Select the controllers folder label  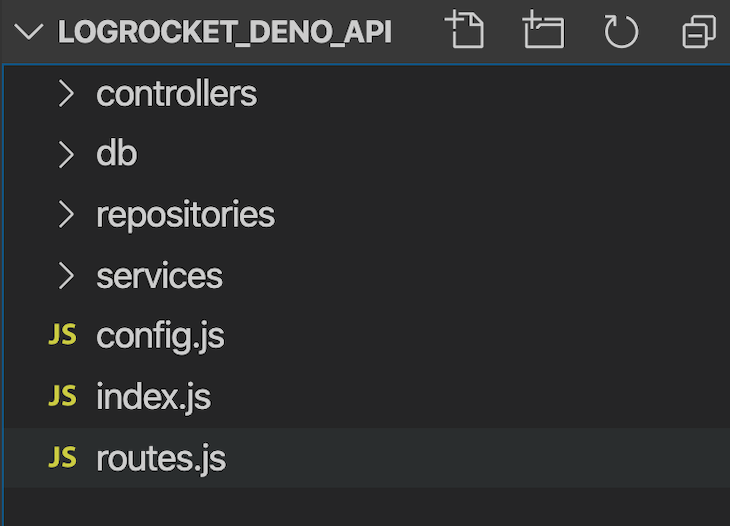coord(176,94)
